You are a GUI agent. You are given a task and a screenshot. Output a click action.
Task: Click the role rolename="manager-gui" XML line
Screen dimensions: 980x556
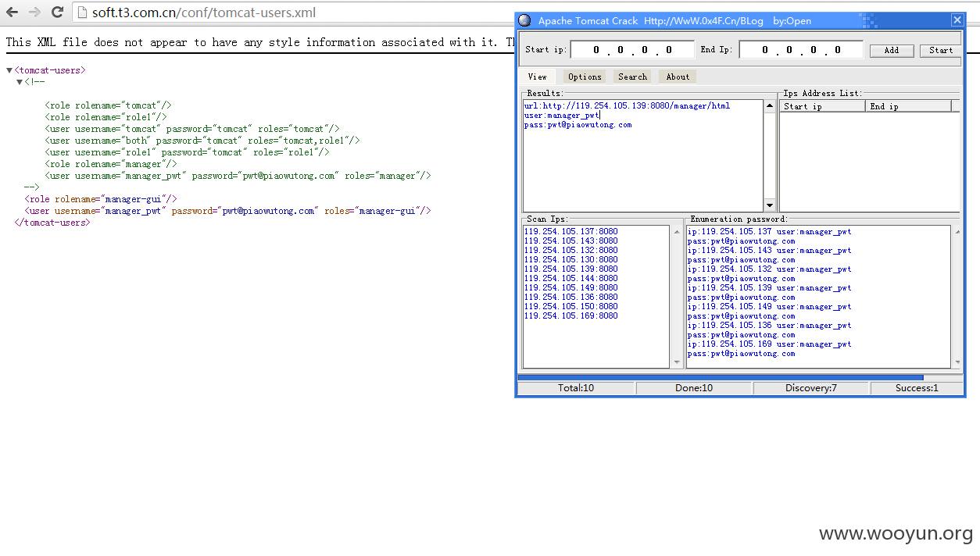(x=101, y=199)
